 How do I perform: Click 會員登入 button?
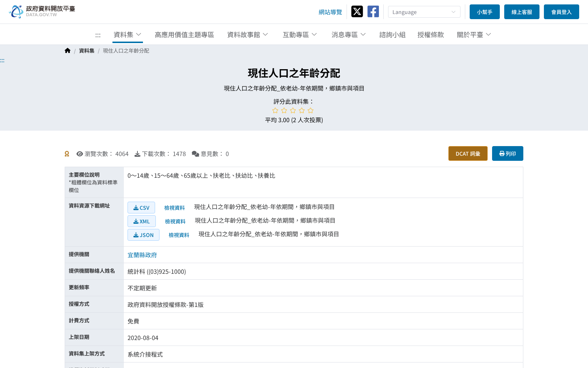pos(562,12)
